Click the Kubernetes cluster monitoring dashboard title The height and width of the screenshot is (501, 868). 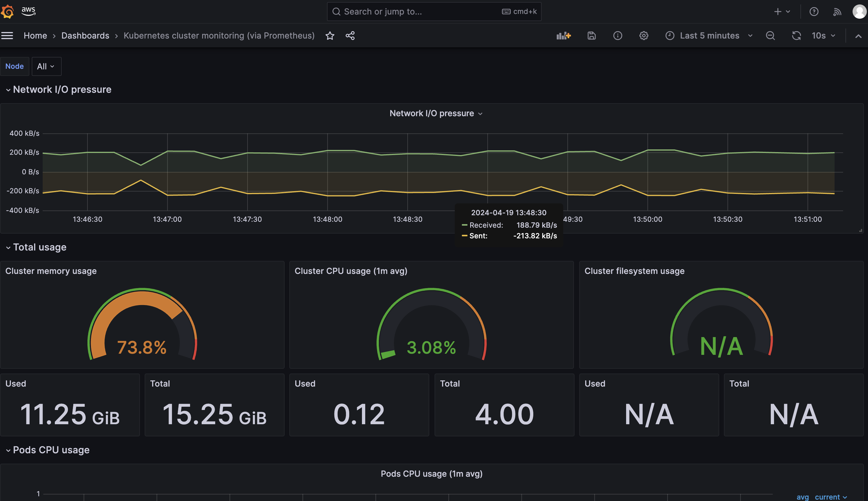[219, 36]
